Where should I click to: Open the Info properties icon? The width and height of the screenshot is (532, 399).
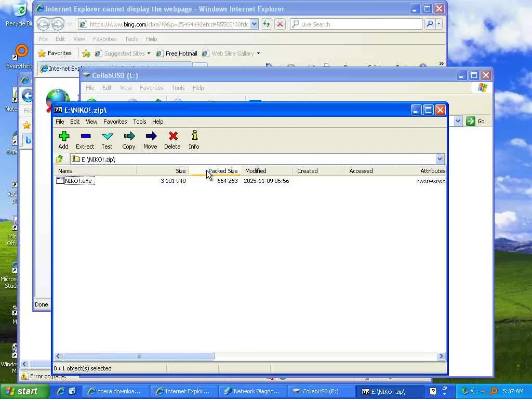point(194,140)
